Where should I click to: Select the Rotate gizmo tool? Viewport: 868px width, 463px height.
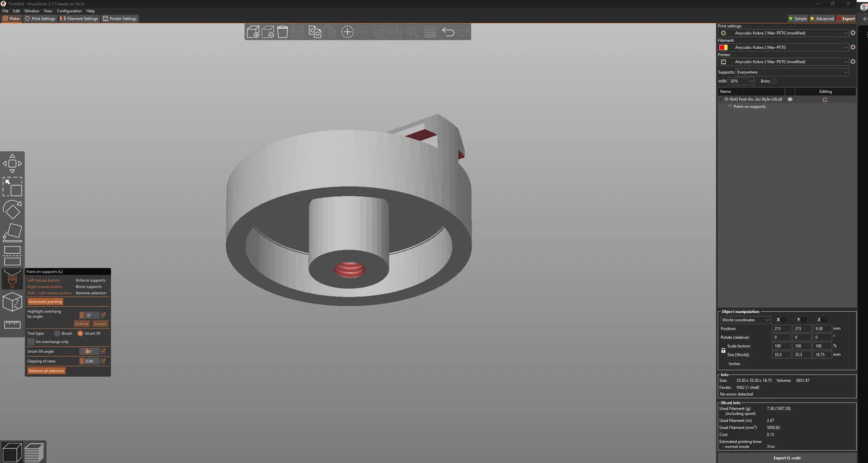pyautogui.click(x=12, y=210)
